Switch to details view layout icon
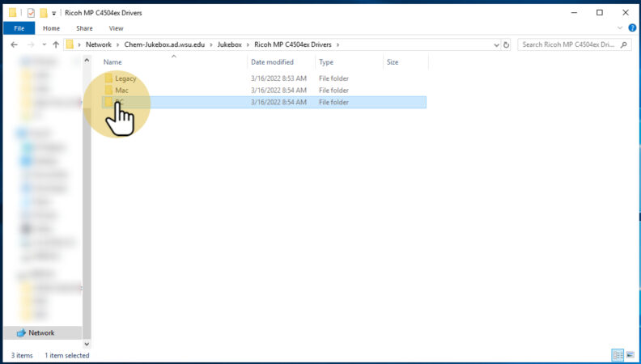The image size is (641, 364). (618, 355)
